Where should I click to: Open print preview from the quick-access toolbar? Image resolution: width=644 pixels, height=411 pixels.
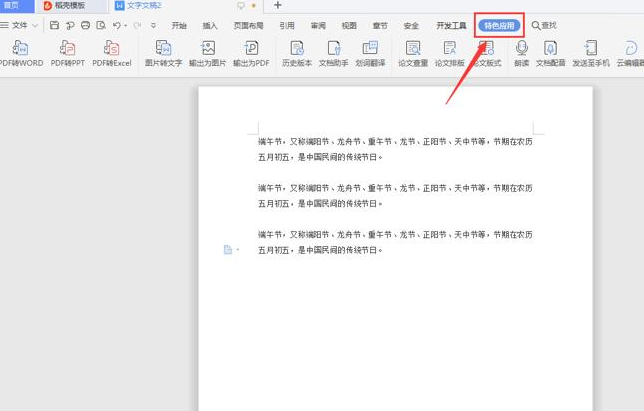101,25
